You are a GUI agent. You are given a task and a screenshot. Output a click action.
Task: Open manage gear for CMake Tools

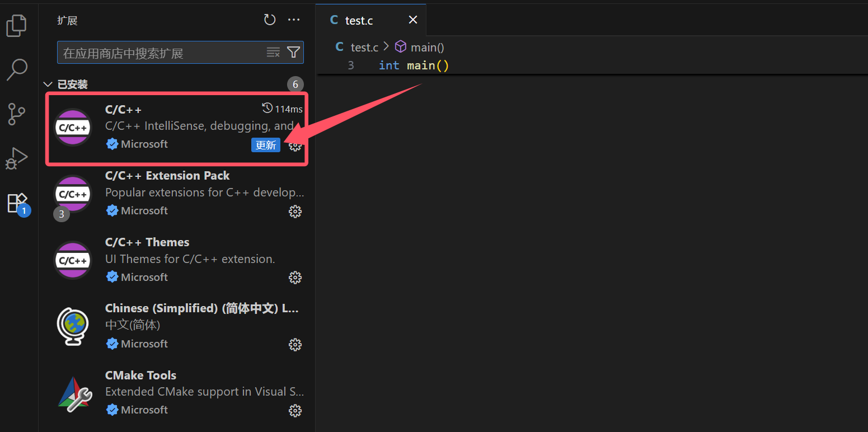coord(295,411)
